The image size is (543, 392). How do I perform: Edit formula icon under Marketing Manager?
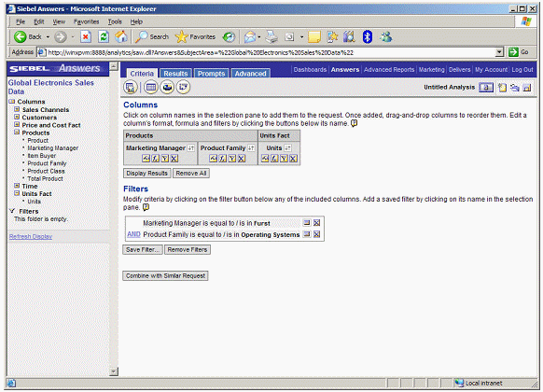pyautogui.click(x=155, y=159)
